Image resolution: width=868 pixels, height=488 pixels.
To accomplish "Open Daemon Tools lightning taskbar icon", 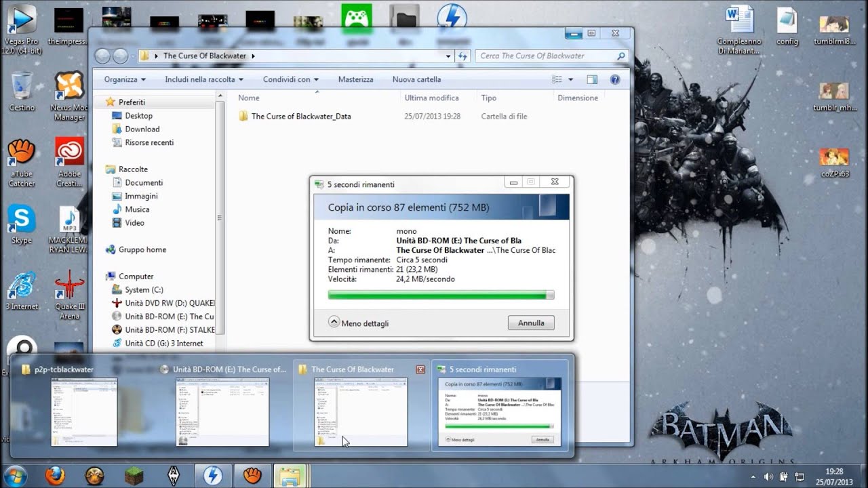I will pyautogui.click(x=213, y=476).
